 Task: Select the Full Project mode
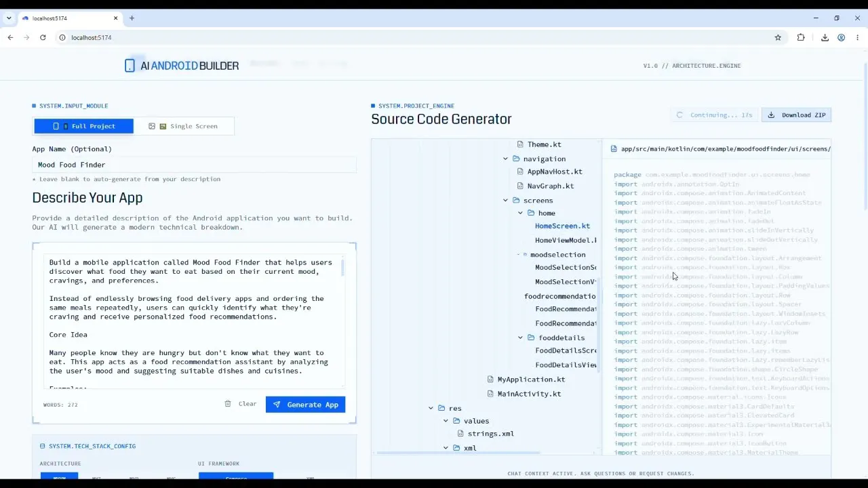(84, 126)
